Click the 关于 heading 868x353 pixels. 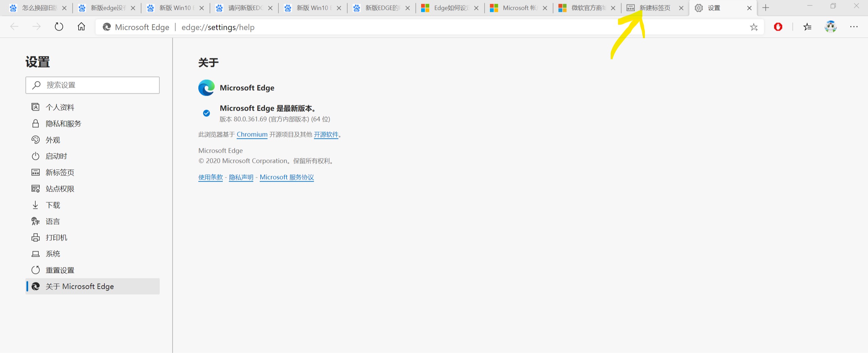209,62
